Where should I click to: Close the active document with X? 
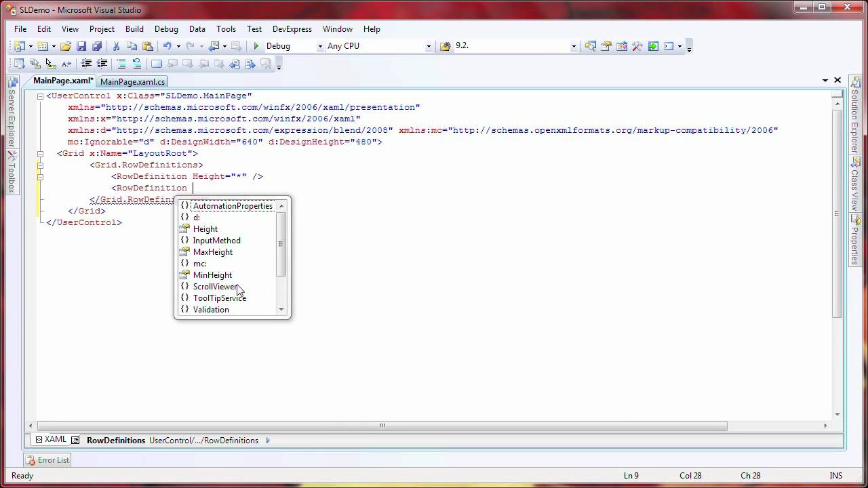837,80
